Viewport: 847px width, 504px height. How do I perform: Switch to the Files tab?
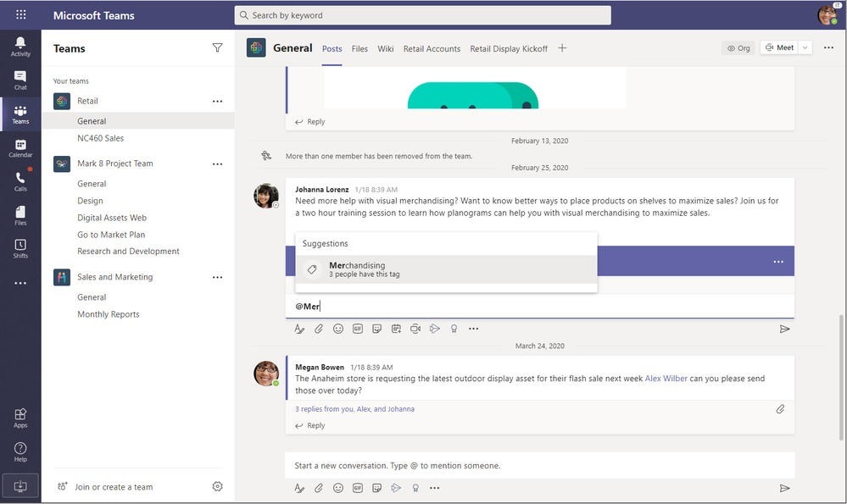point(359,48)
